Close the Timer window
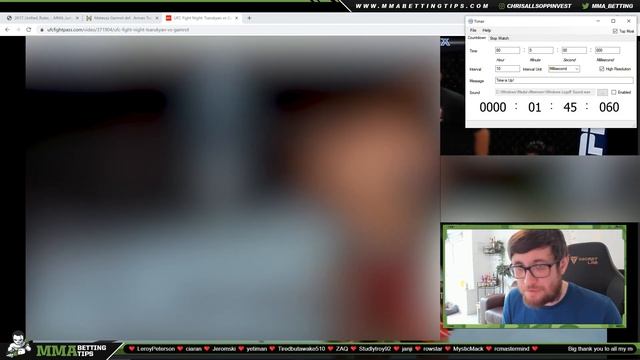Image resolution: width=640 pixels, height=360 pixels. pyautogui.click(x=629, y=21)
